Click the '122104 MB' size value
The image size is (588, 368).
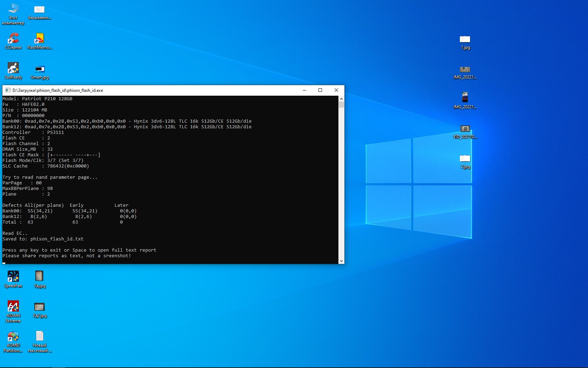pyautogui.click(x=35, y=110)
